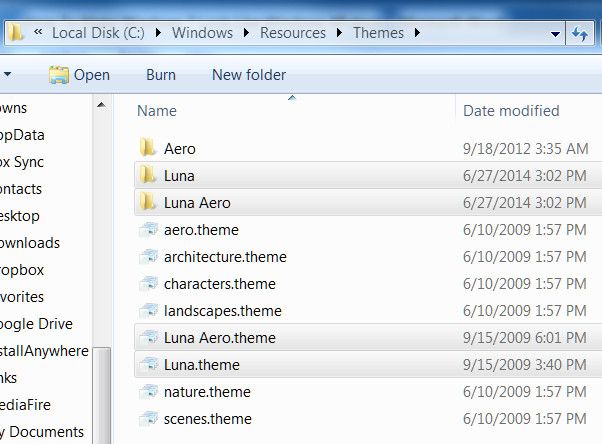Expand the arrow after Local Disk (C:)
Image resolution: width=602 pixels, height=444 pixels.
coord(158,33)
